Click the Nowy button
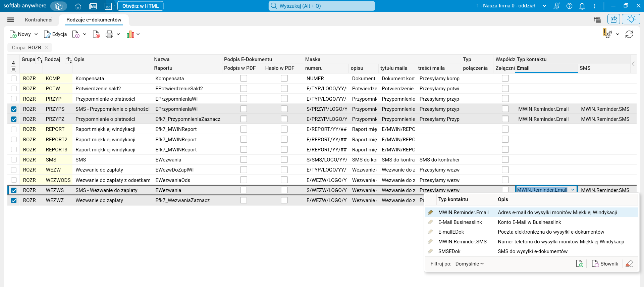 pyautogui.click(x=20, y=34)
